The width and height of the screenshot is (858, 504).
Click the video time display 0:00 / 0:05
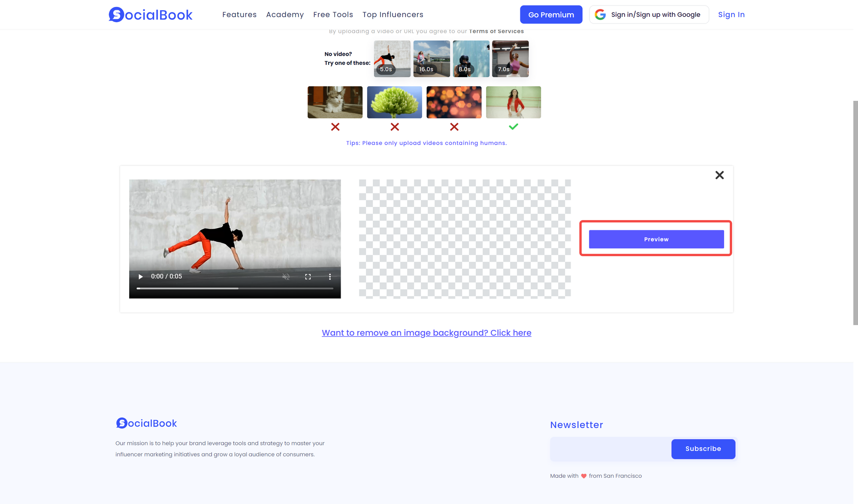coord(166,277)
